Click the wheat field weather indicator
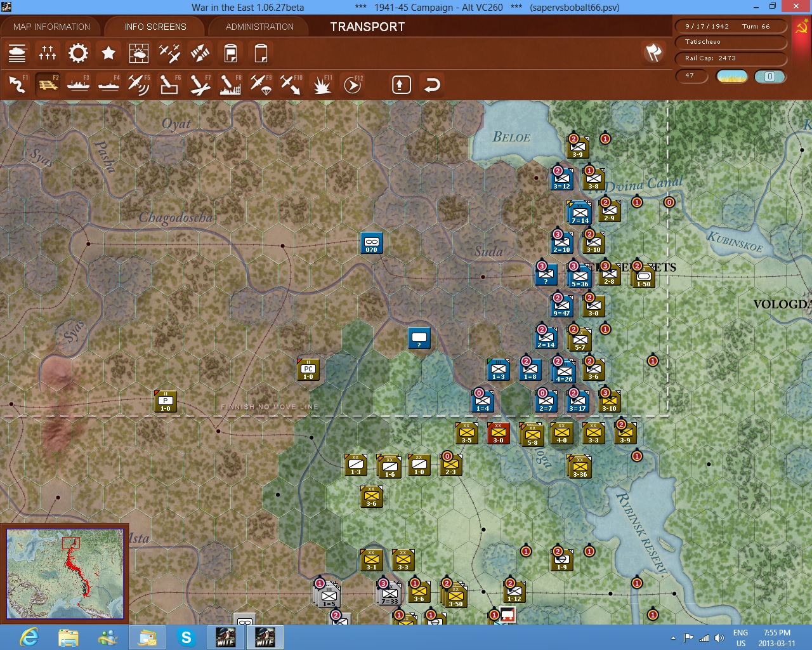Viewport: 812px width, 650px height. click(732, 76)
